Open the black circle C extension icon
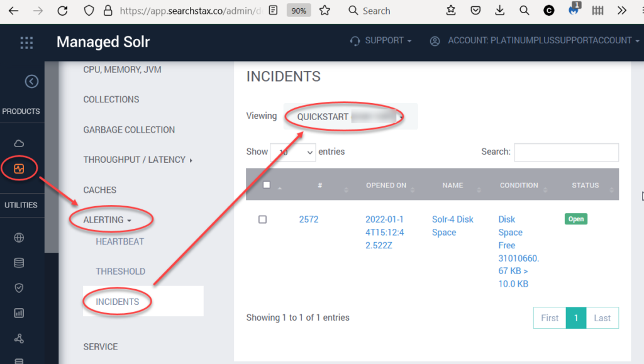Viewport: 644px width, 364px height. point(548,11)
